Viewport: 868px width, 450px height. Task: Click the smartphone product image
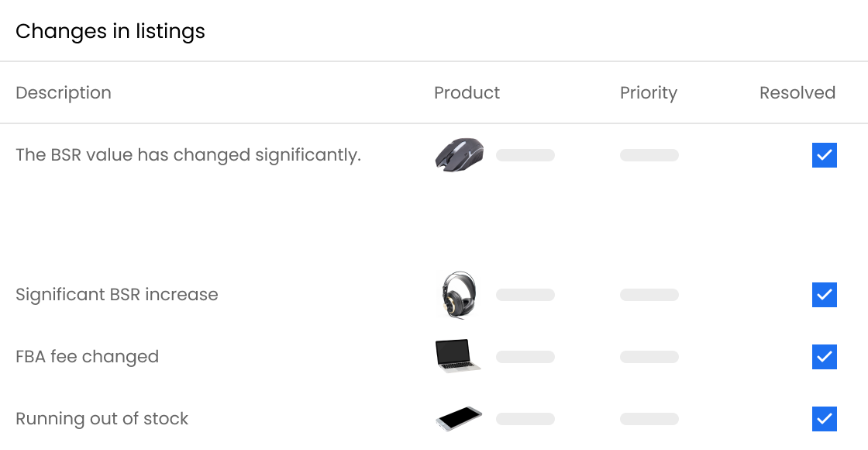pos(458,419)
